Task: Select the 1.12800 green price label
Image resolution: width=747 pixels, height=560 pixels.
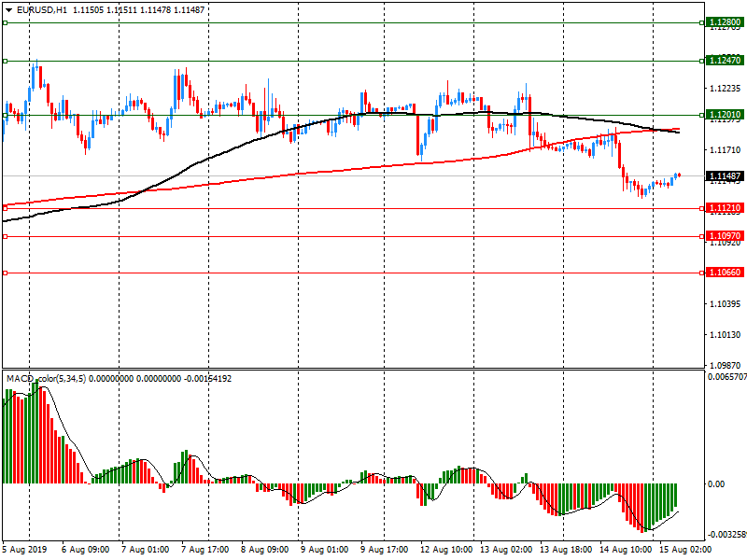Action: pos(725,22)
